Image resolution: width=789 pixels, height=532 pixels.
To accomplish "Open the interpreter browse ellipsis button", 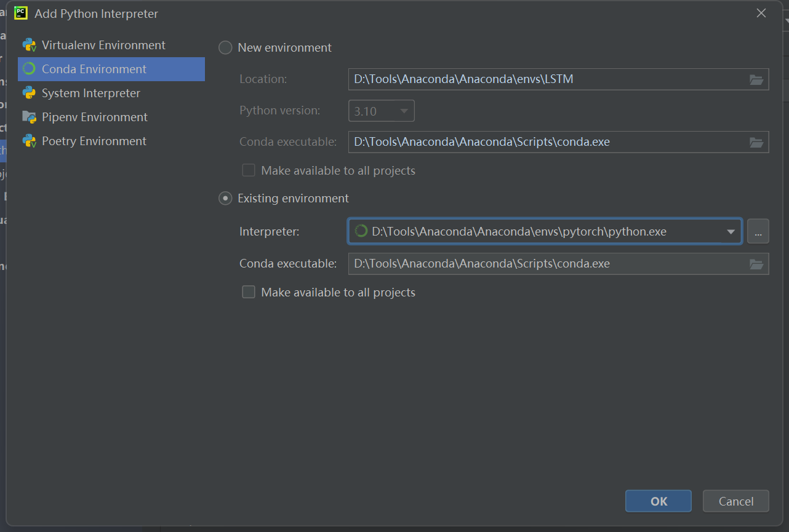I will pyautogui.click(x=758, y=232).
